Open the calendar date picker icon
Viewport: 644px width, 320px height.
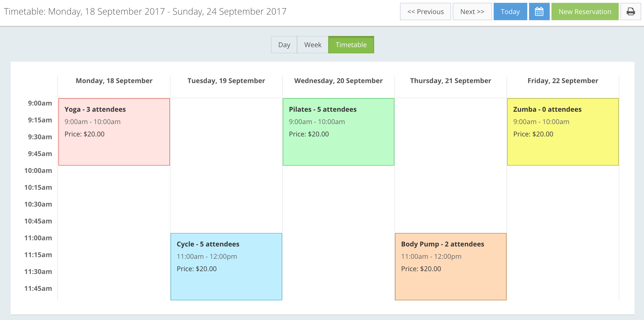tap(539, 12)
